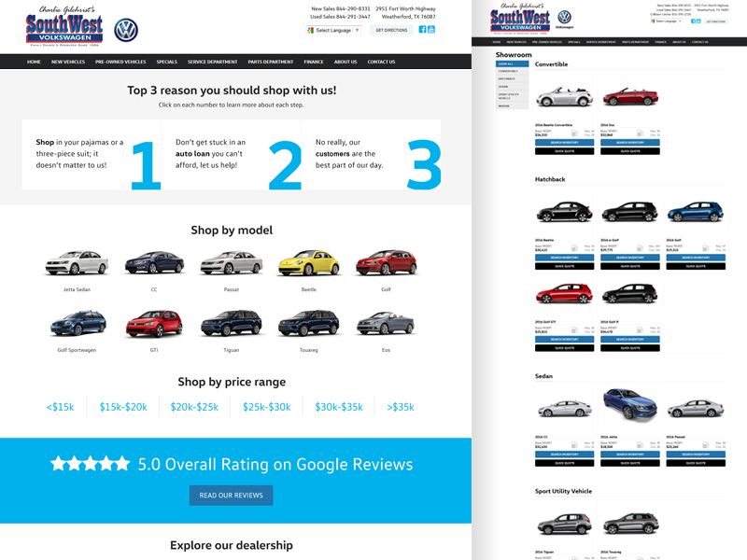This screenshot has width=747, height=560.
Task: Click the big number 3 customers card
Action: pos(371,155)
